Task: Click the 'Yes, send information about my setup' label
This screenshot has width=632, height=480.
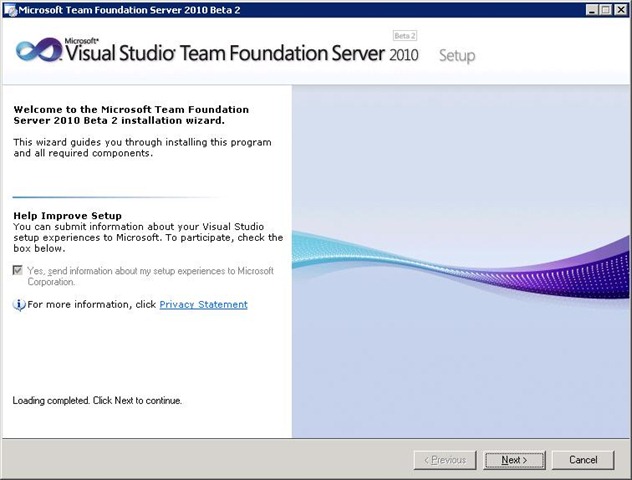Action: (150, 276)
